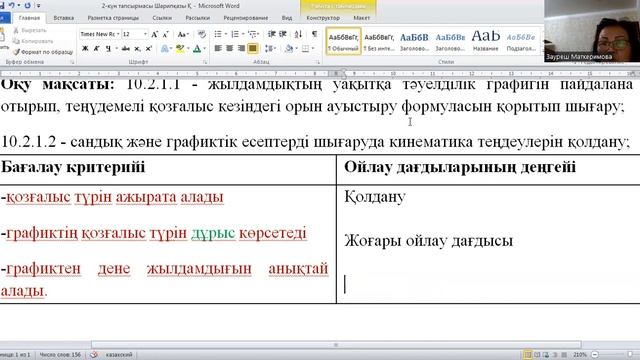The height and width of the screenshot is (360, 640).
Task: Open the Customize Quick Access Toolbar dropdown
Action: tap(39, 6)
